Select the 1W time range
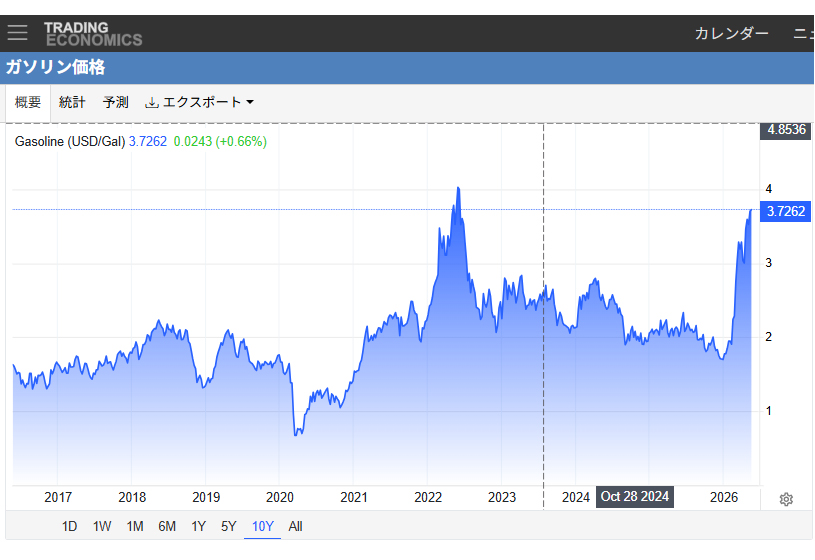Screen dimensions: 815x560 click(102, 527)
